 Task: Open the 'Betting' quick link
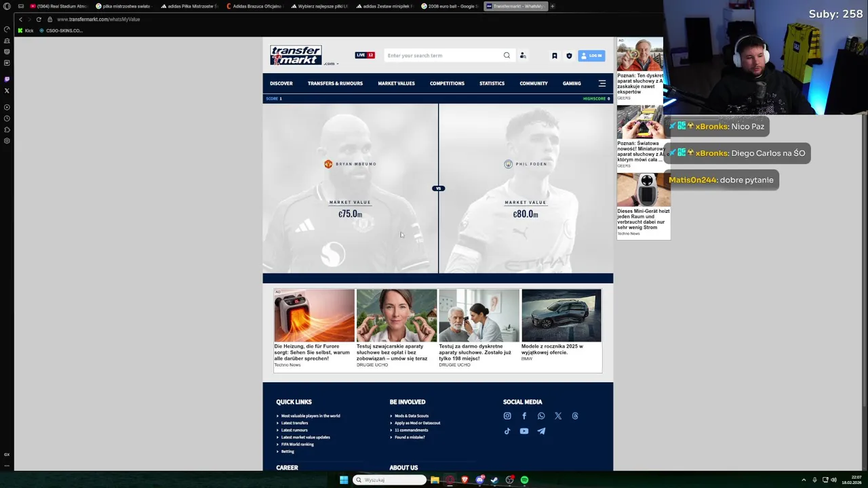[x=288, y=451]
